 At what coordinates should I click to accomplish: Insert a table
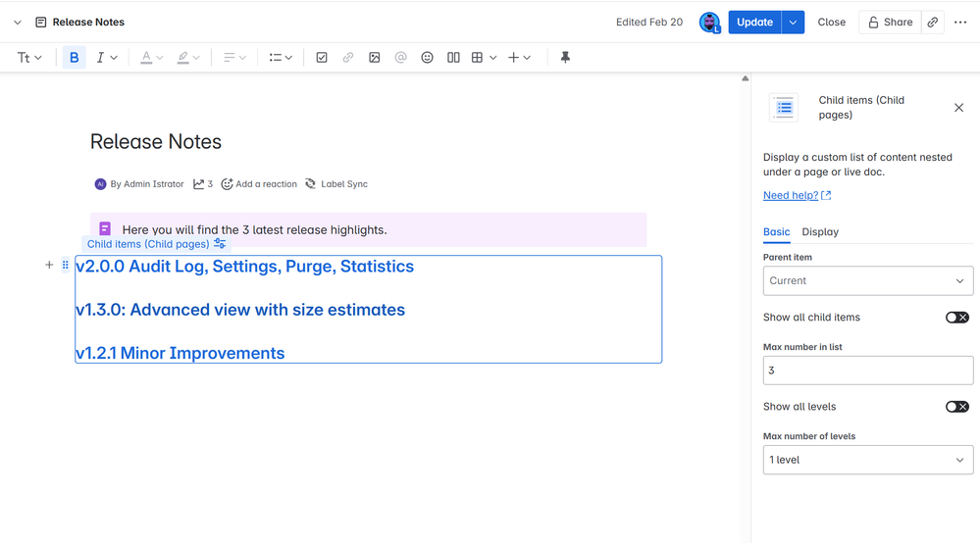click(478, 58)
